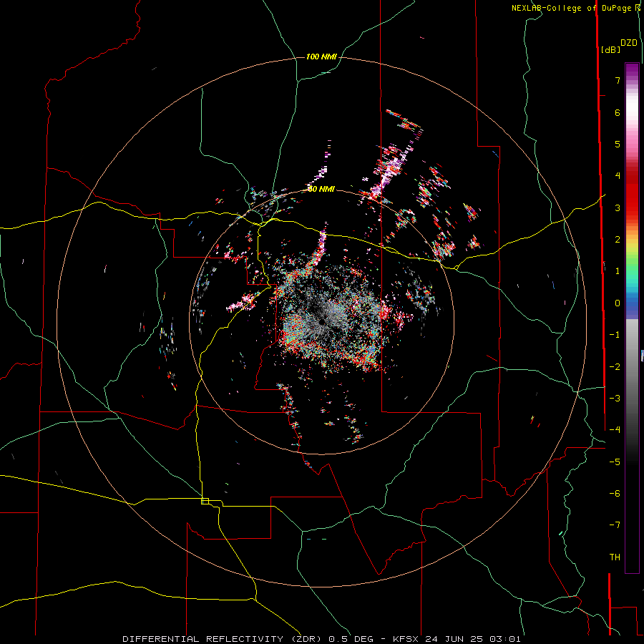Image resolution: width=644 pixels, height=644 pixels.
Task: Click the dark radar site center dot
Action: [x=322, y=321]
